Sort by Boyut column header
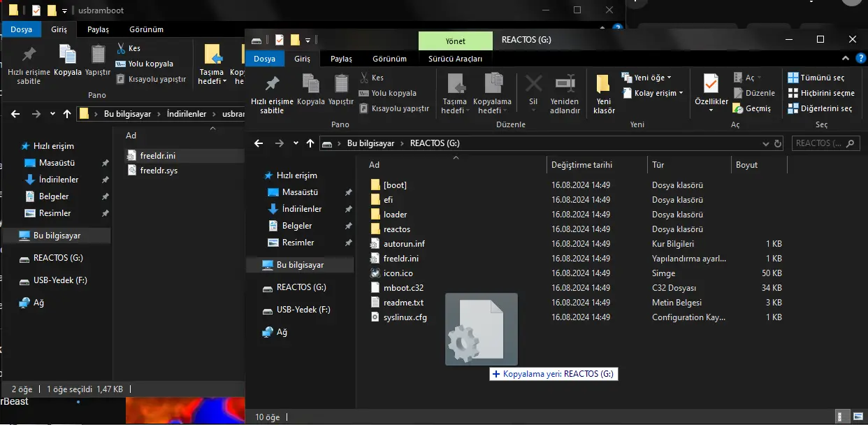Screen dimensions: 868x425 click(759, 165)
